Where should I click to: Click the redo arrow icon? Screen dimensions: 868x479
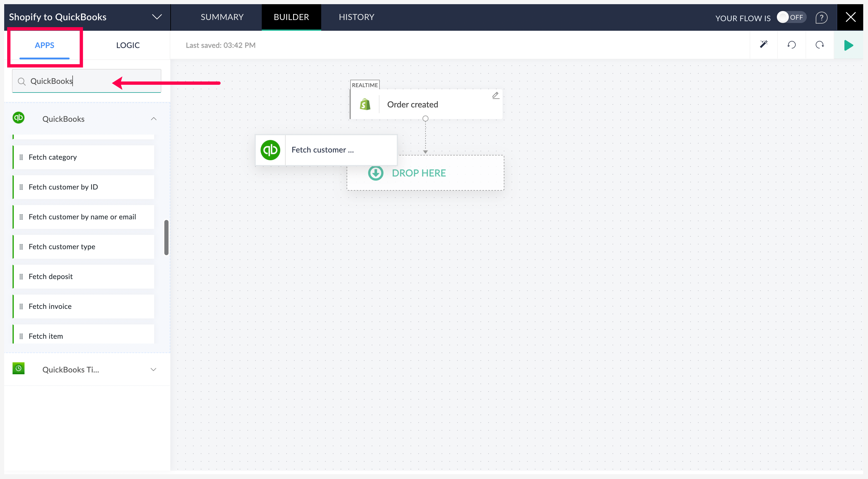coord(820,45)
